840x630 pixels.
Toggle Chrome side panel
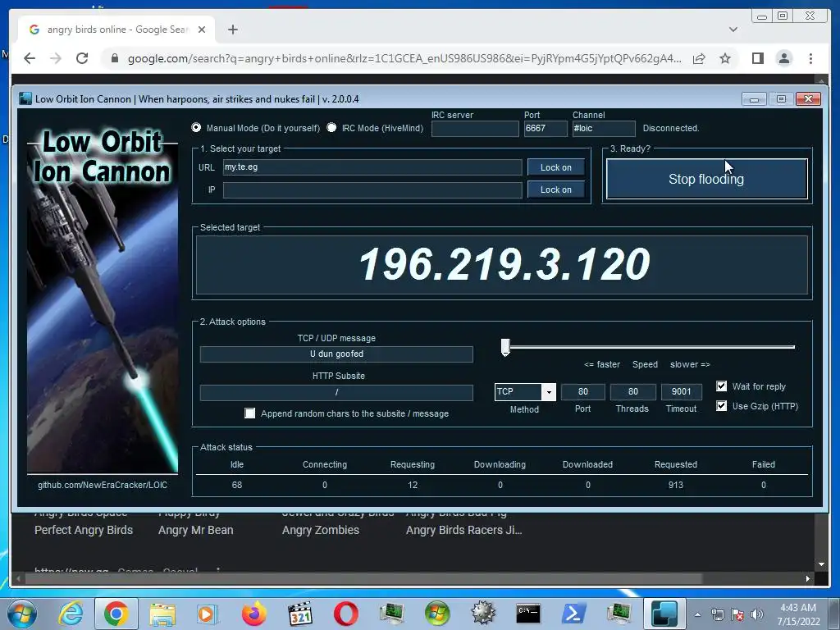click(757, 58)
